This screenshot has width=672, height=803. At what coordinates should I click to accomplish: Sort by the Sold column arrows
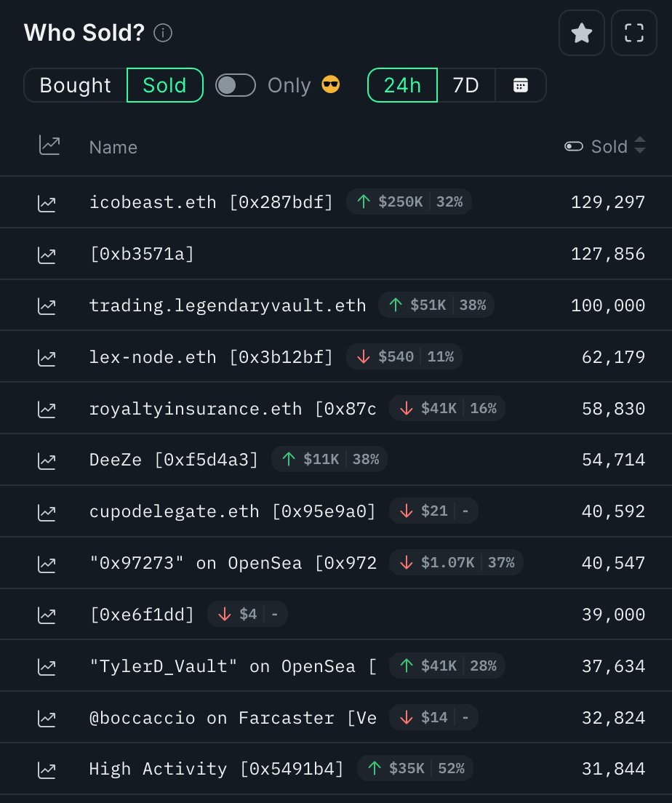tap(640, 145)
